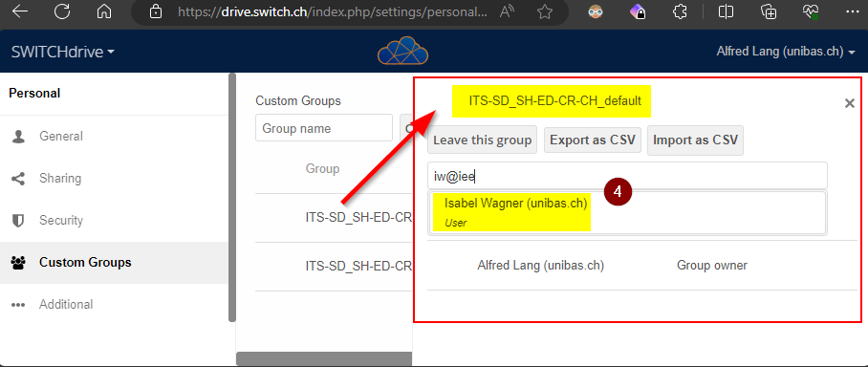This screenshot has width=868, height=367.
Task: Bookmark the page with the star icon
Action: coord(545,11)
